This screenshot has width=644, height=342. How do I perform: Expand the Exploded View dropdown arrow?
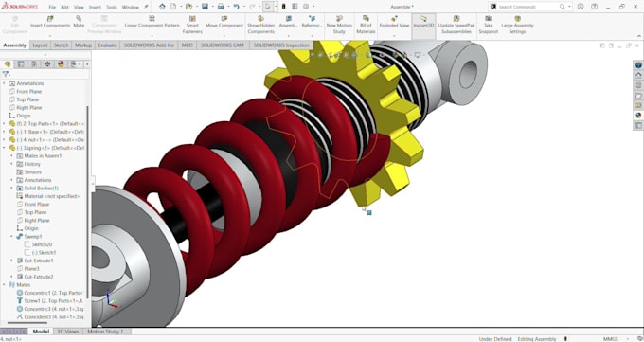[394, 36]
